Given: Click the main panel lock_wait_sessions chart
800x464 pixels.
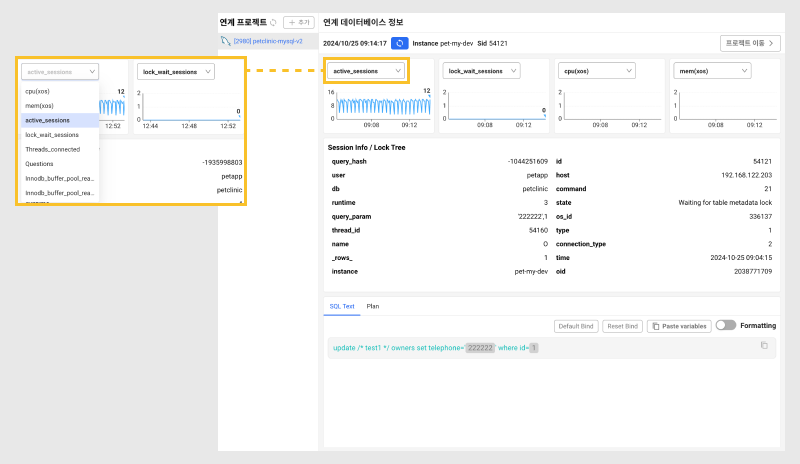Looking at the screenshot, I should (x=494, y=106).
